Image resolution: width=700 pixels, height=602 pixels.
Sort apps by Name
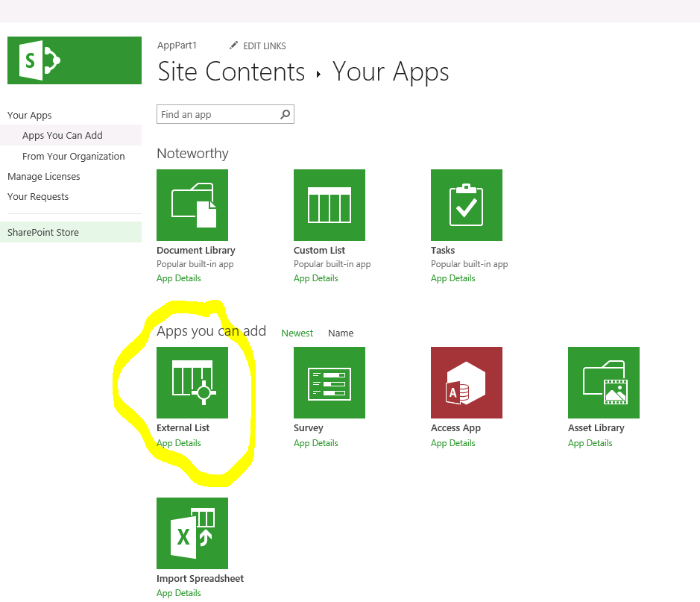[x=340, y=333]
